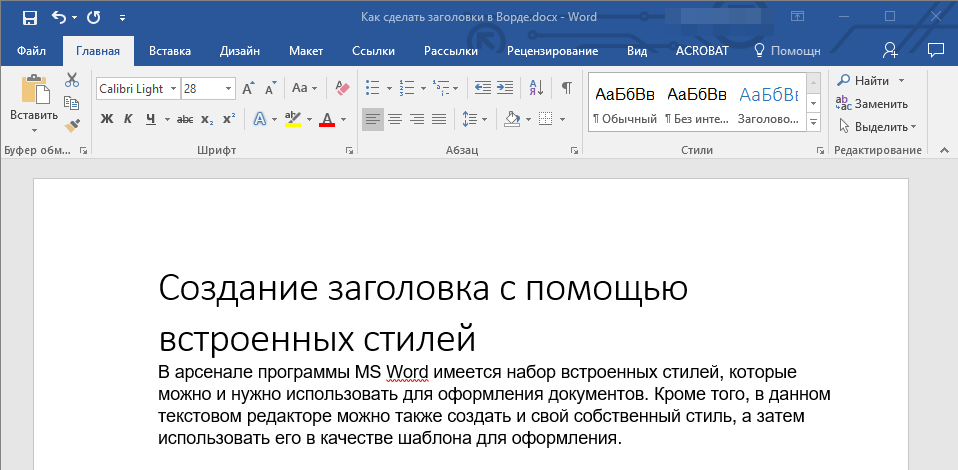Toggle strikethrough (abc) formatting
This screenshot has height=470, width=958.
pyautogui.click(x=184, y=119)
